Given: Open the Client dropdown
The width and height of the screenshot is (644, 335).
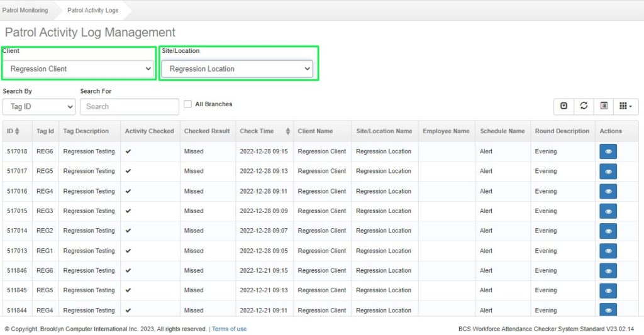Looking at the screenshot, I should 79,69.
